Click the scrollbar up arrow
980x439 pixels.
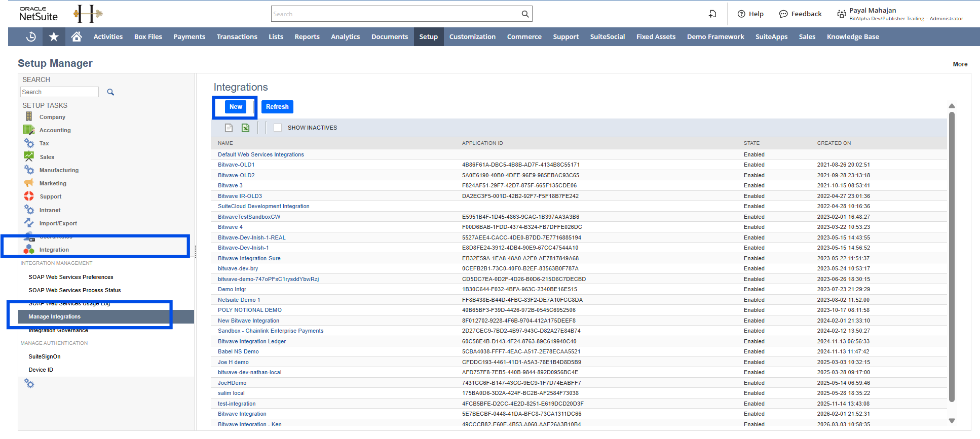pyautogui.click(x=952, y=106)
